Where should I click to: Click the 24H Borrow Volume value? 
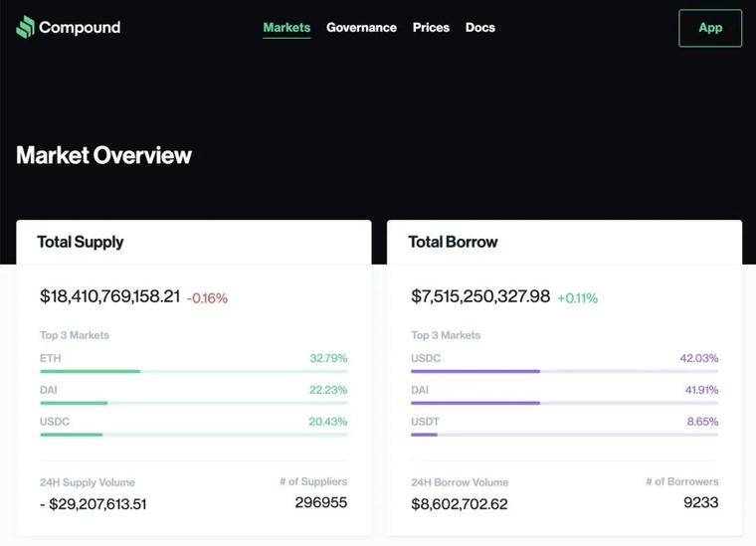pyautogui.click(x=459, y=504)
